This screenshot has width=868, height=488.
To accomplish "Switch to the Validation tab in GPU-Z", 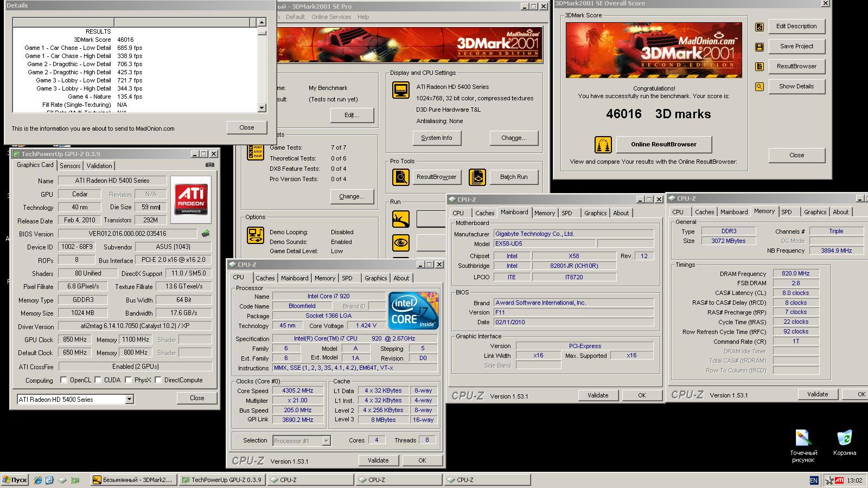I will click(99, 166).
